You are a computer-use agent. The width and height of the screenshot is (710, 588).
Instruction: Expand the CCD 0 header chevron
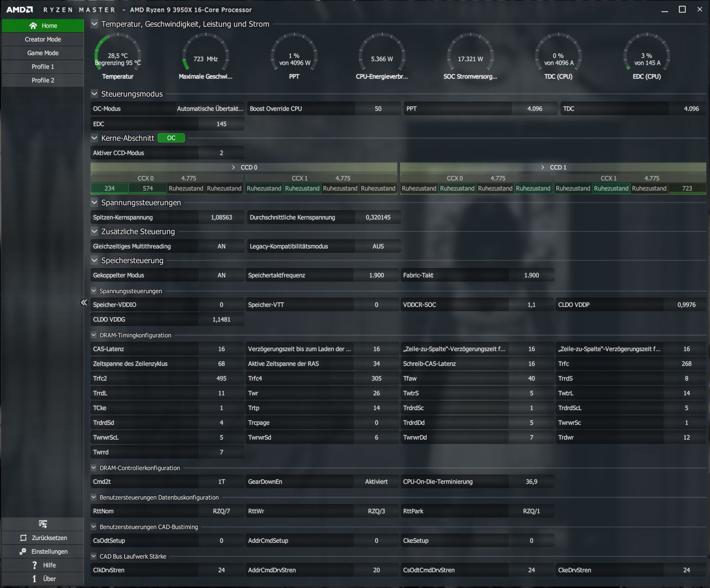(x=233, y=167)
